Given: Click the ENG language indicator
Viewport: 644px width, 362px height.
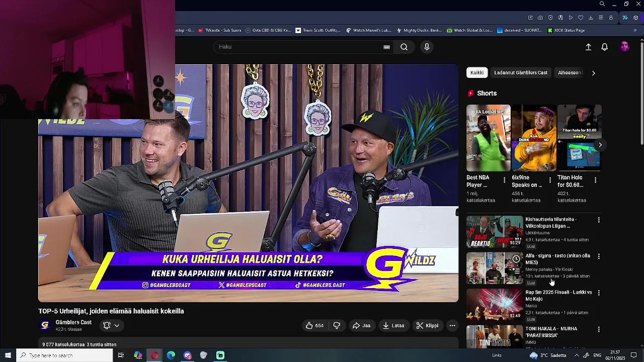Looking at the screenshot, I should (x=597, y=355).
